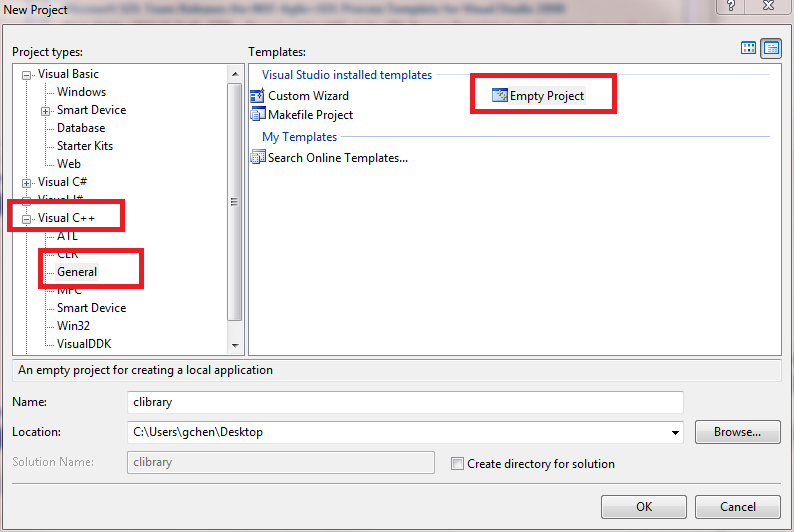Select the Visual Basic root node
794x532 pixels.
click(x=68, y=74)
